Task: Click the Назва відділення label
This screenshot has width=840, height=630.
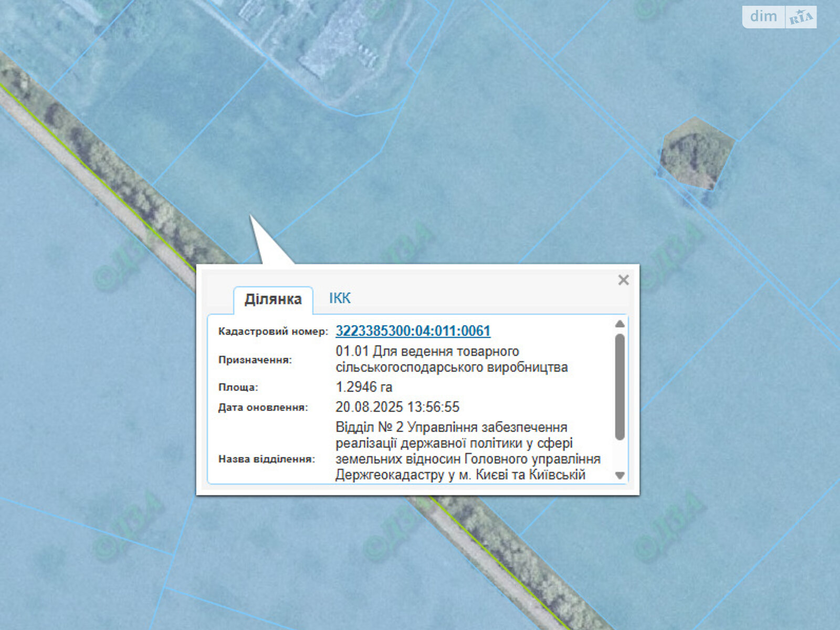Action: 267,459
